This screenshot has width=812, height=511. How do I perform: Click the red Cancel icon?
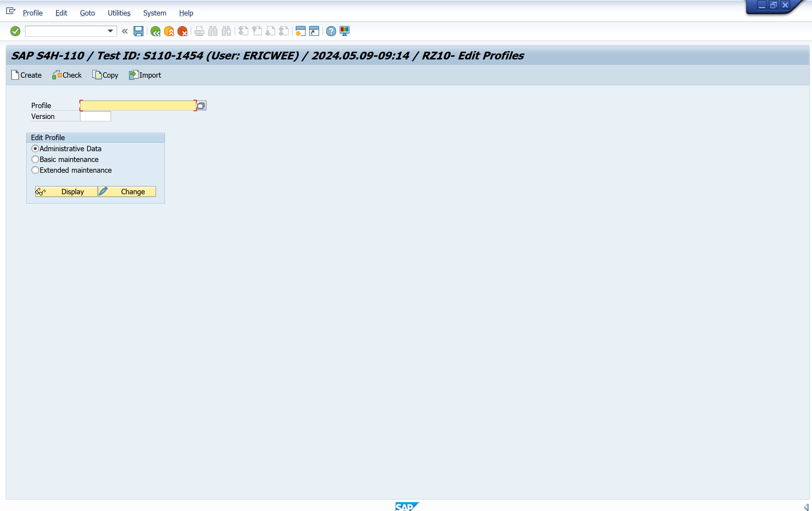183,31
